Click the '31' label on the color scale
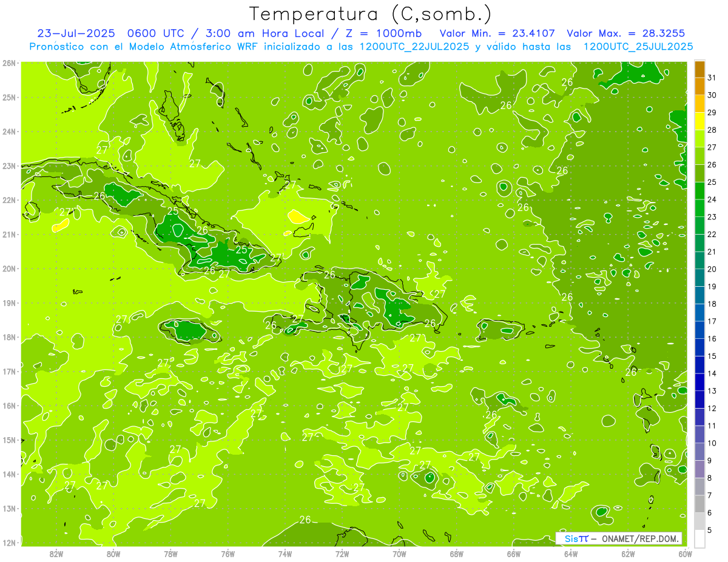Image resolution: width=728 pixels, height=562 pixels. [x=712, y=78]
